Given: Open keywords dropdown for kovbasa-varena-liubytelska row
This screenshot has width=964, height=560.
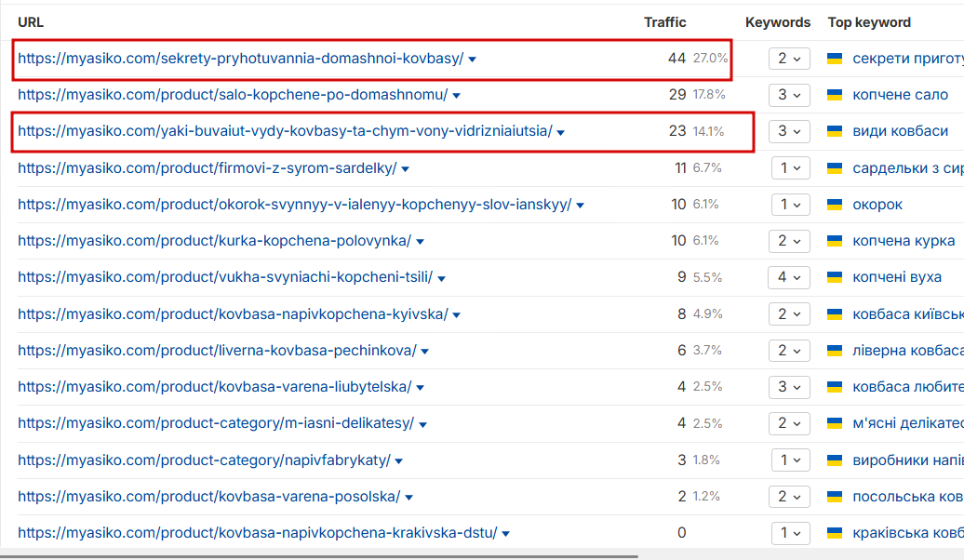Looking at the screenshot, I should pyautogui.click(x=789, y=387).
